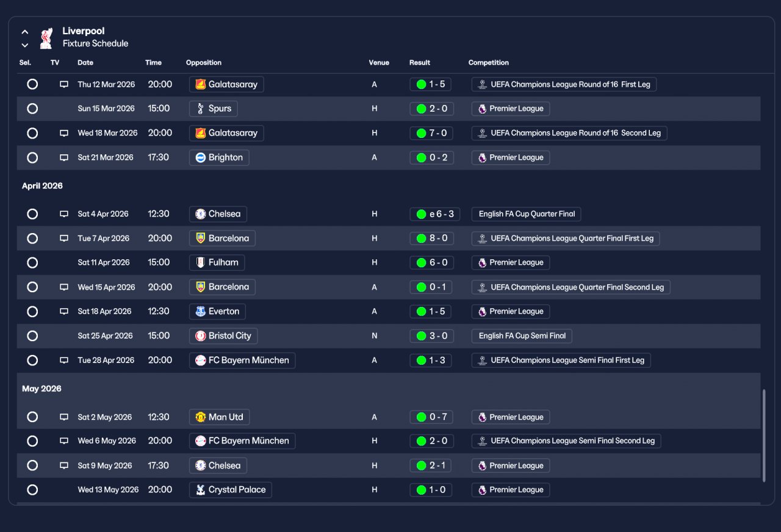Click the TV icon for Tue 28 Apr Bayern match

(x=64, y=361)
